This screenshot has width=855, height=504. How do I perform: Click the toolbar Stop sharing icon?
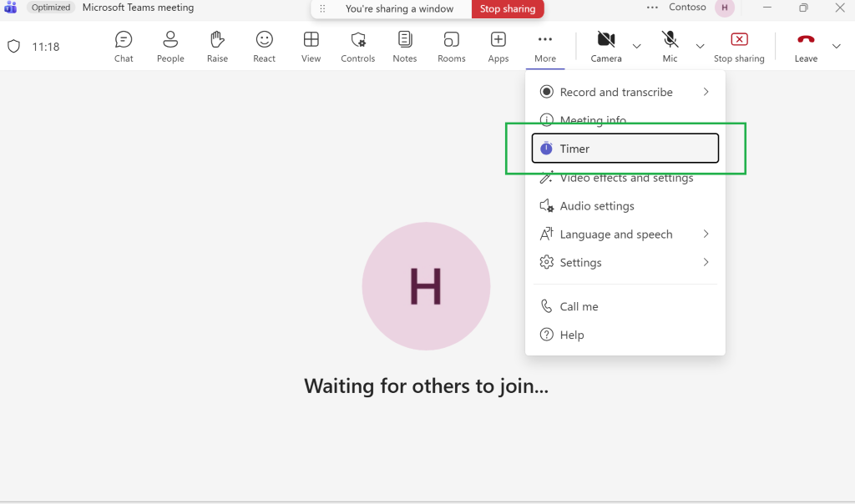[739, 47]
